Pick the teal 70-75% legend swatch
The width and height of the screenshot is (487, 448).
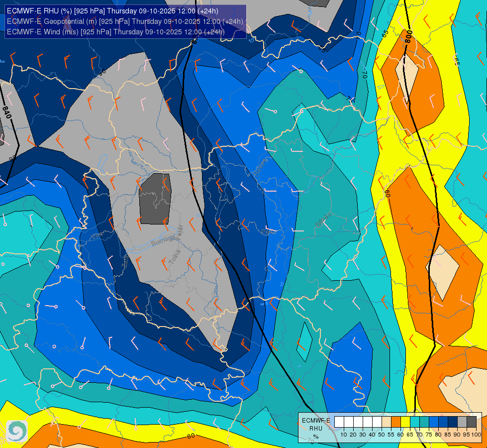coord(424,422)
